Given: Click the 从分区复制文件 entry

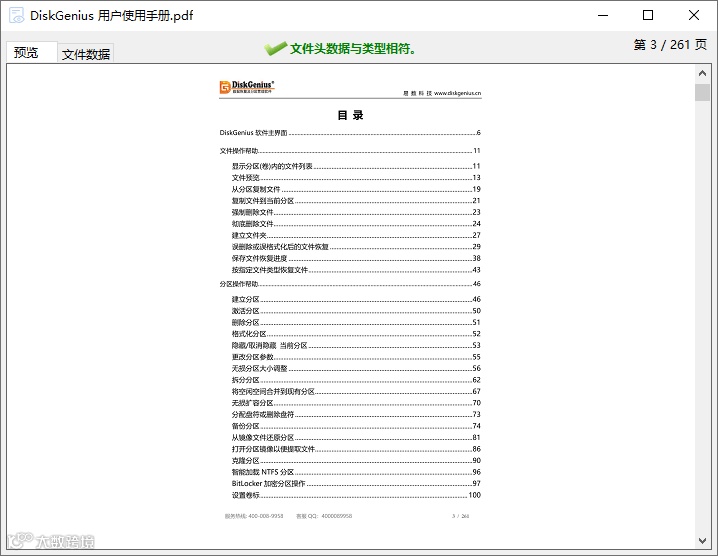Looking at the screenshot, I should coord(356,189).
